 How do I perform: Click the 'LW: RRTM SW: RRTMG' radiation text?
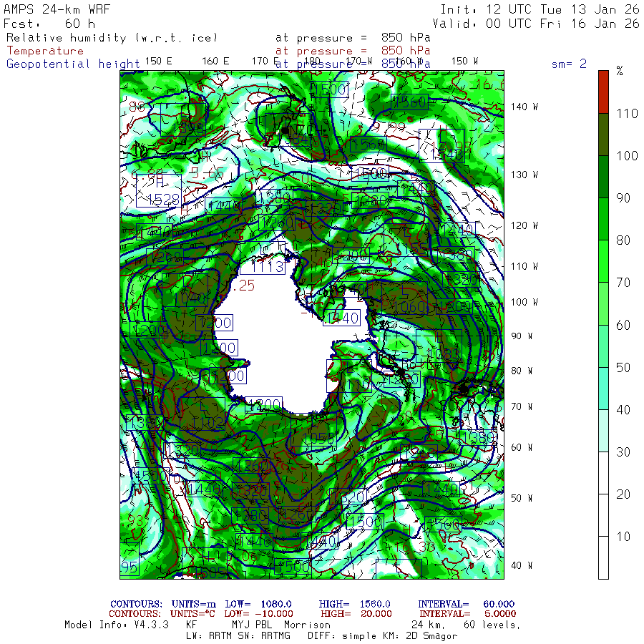pyautogui.click(x=238, y=636)
